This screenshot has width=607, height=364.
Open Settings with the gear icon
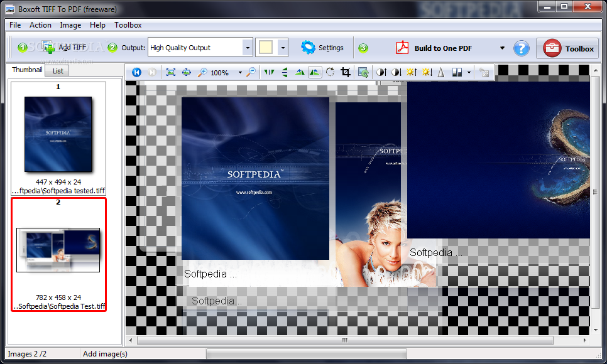pyautogui.click(x=322, y=48)
